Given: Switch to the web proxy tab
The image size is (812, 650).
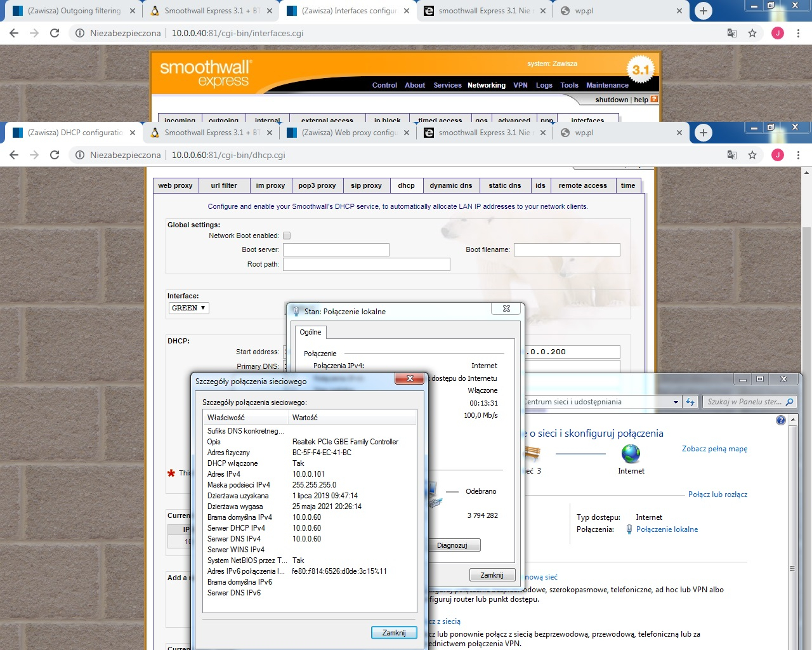Looking at the screenshot, I should coord(175,185).
